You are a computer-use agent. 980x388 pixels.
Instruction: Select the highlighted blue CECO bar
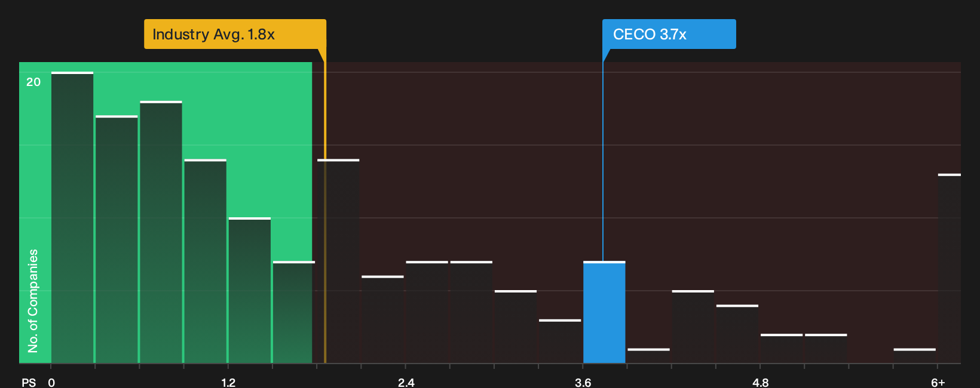click(x=604, y=312)
